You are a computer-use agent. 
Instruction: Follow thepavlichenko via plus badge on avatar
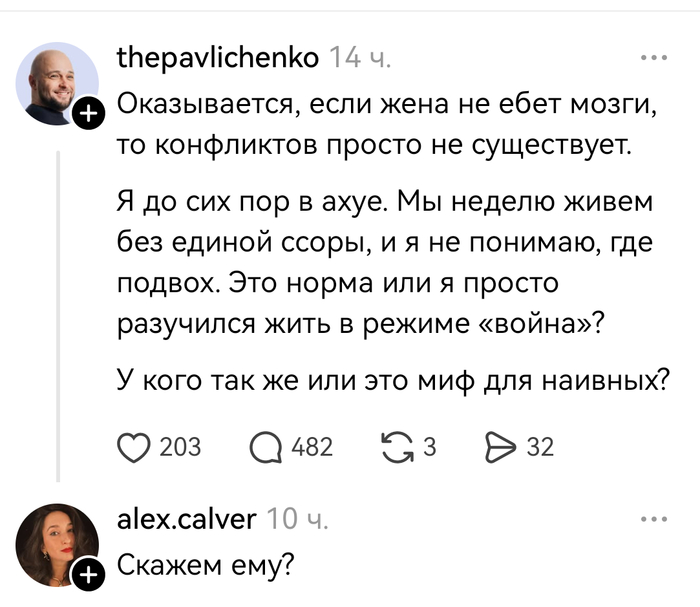tap(89, 117)
